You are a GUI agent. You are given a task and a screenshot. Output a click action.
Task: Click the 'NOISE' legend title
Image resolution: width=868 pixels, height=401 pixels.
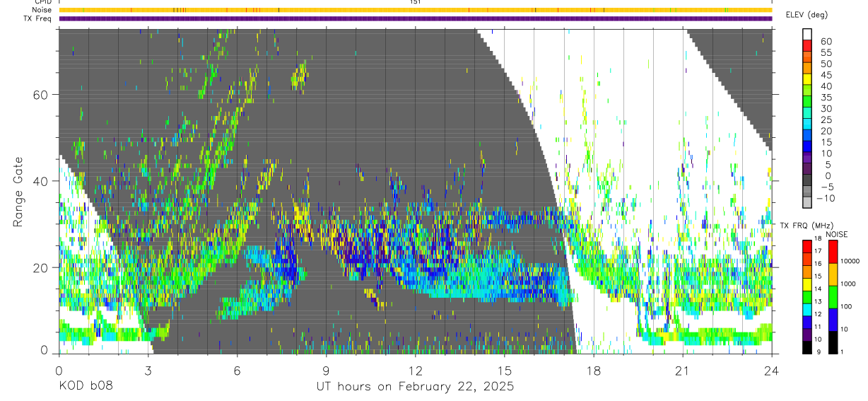836,234
